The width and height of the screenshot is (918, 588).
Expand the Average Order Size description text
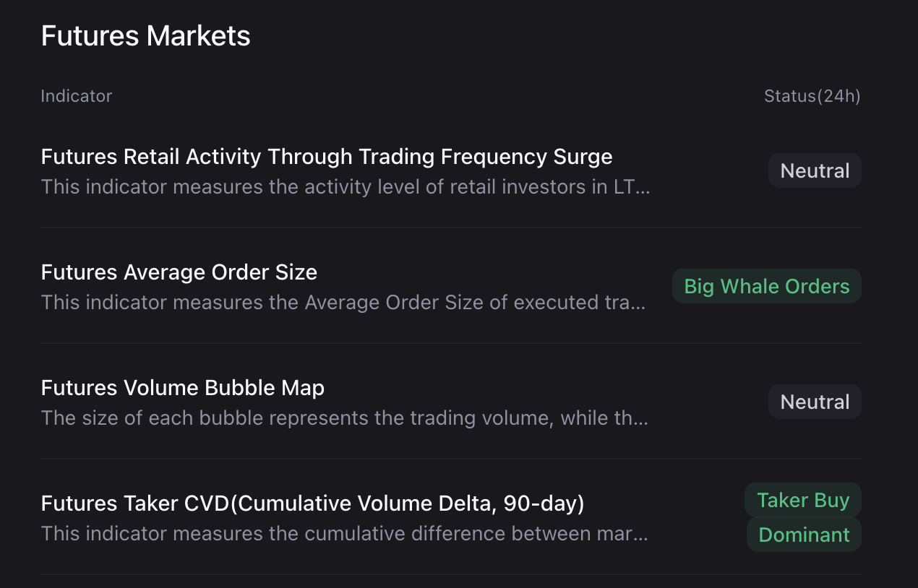pyautogui.click(x=343, y=302)
